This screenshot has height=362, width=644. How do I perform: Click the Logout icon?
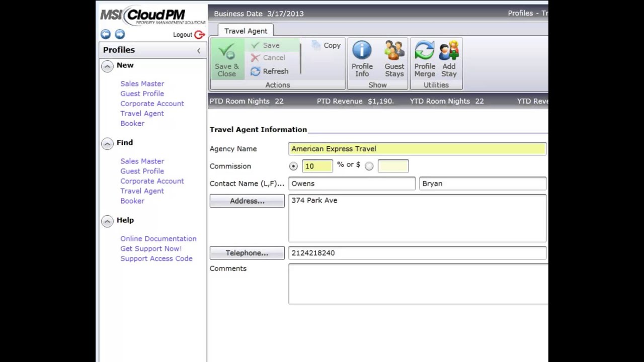[200, 35]
